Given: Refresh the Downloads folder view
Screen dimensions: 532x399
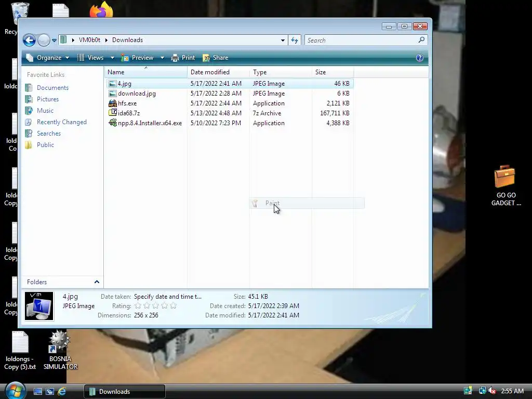Looking at the screenshot, I should coord(295,41).
